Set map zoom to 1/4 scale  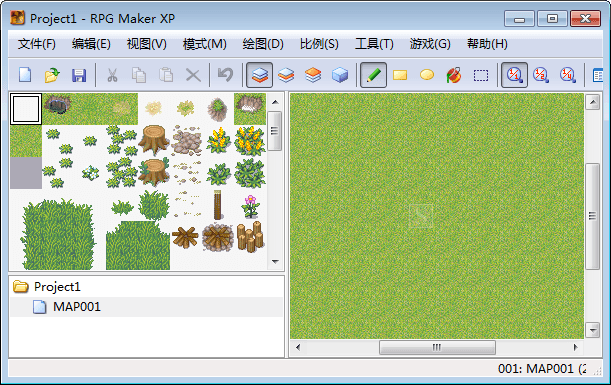coord(568,75)
